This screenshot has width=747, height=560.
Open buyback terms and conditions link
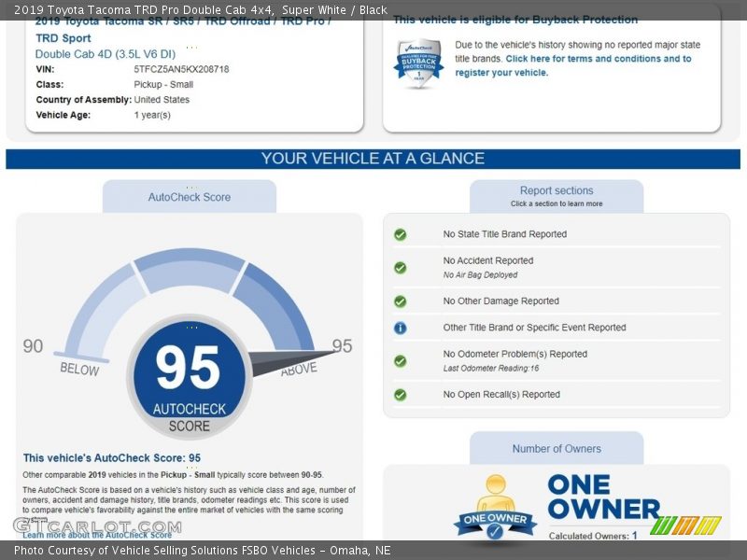tap(573, 65)
